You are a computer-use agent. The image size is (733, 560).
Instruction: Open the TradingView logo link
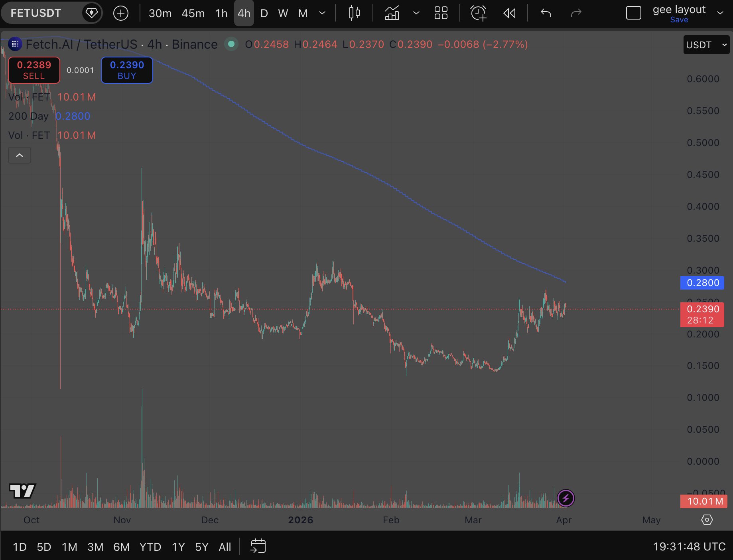pyautogui.click(x=22, y=491)
